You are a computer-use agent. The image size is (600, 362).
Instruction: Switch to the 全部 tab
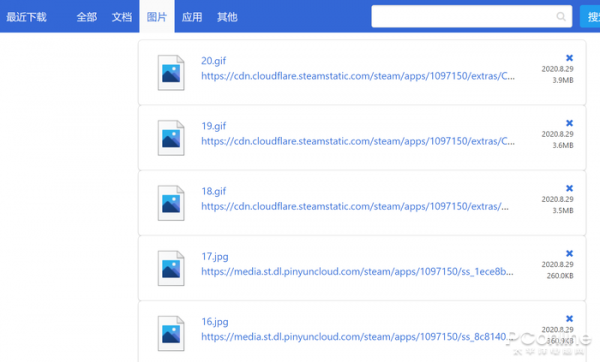coord(86,17)
